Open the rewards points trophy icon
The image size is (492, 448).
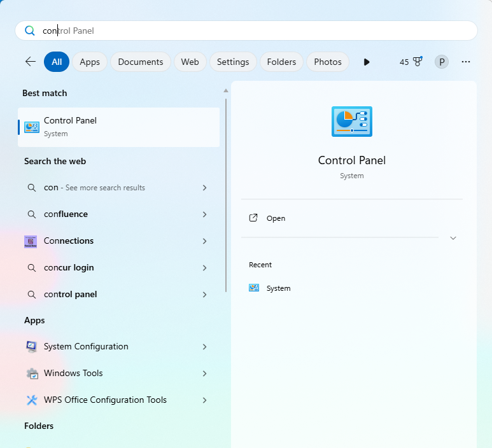click(418, 62)
